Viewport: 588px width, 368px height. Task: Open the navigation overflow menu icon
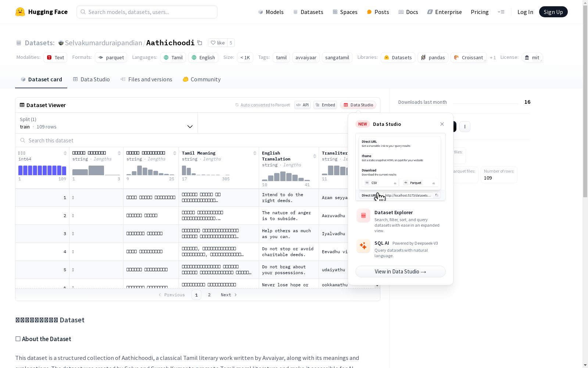[501, 12]
